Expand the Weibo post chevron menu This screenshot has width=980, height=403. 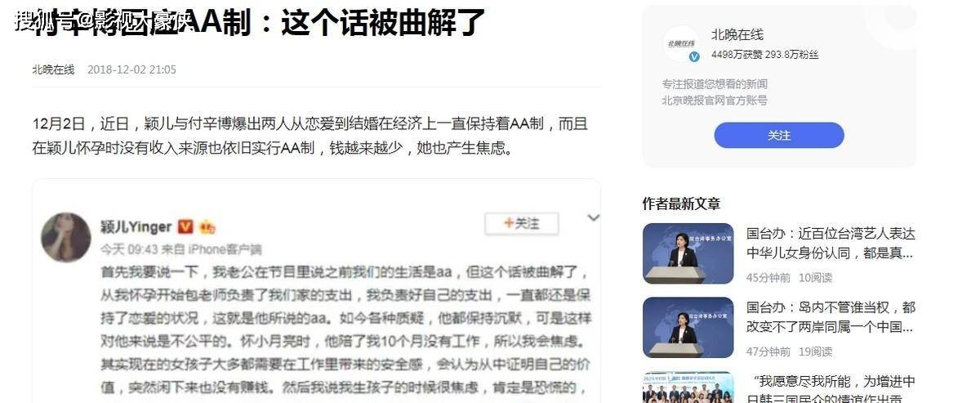[x=594, y=218]
